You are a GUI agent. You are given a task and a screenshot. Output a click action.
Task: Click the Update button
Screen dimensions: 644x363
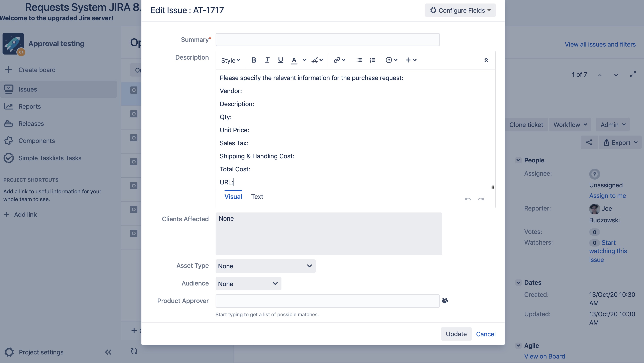(x=456, y=334)
